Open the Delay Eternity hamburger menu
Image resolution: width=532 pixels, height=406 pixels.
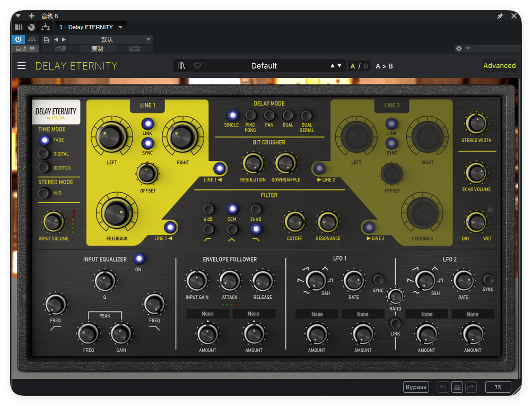21,65
